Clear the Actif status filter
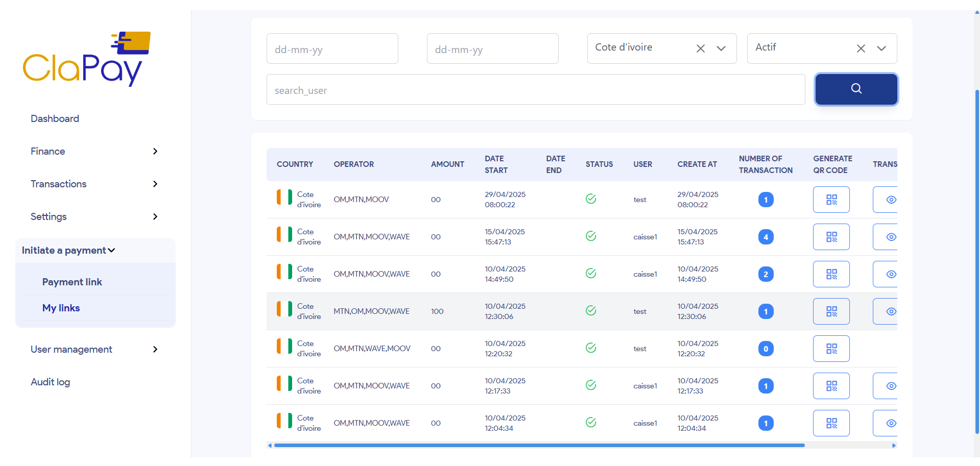 (861, 48)
